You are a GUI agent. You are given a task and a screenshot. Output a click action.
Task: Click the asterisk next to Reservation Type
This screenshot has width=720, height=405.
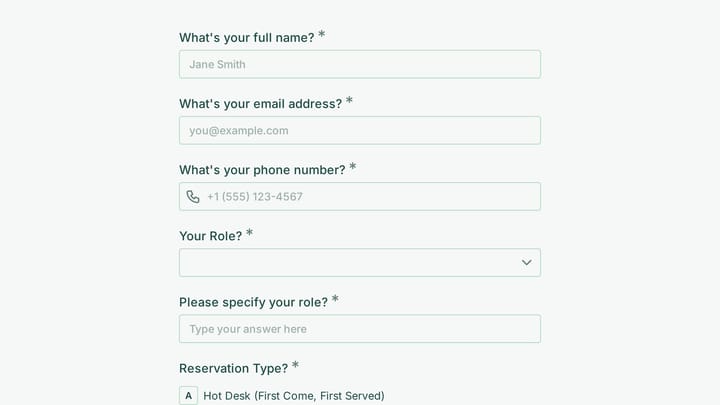tap(295, 365)
